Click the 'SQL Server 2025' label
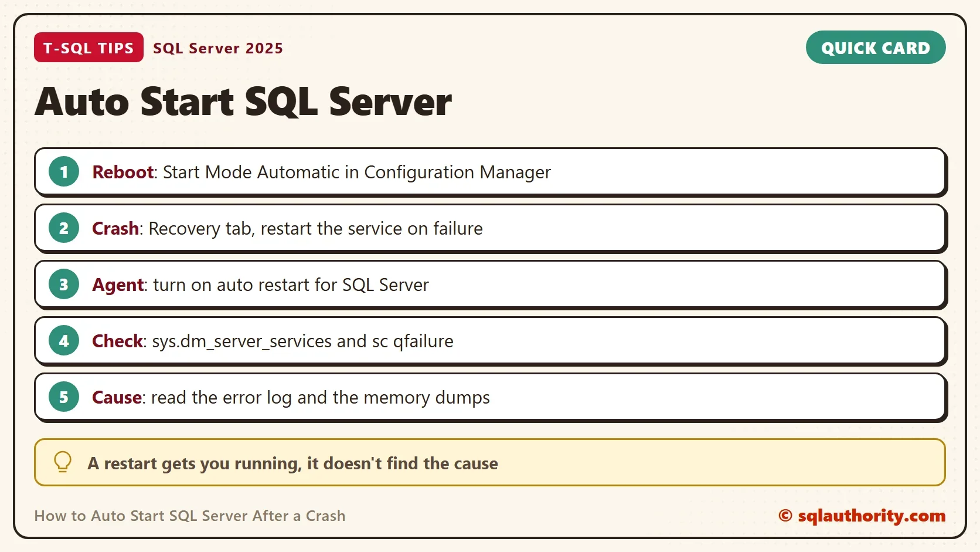Image resolution: width=980 pixels, height=552 pixels. 218,48
